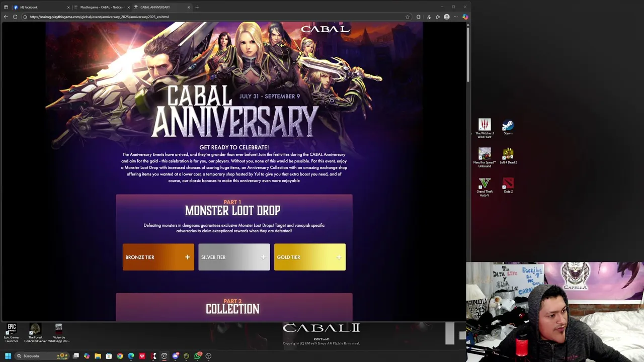Image resolution: width=644 pixels, height=362 pixels.
Task: Open the Video de WhatsApp file
Action: pyautogui.click(x=59, y=333)
